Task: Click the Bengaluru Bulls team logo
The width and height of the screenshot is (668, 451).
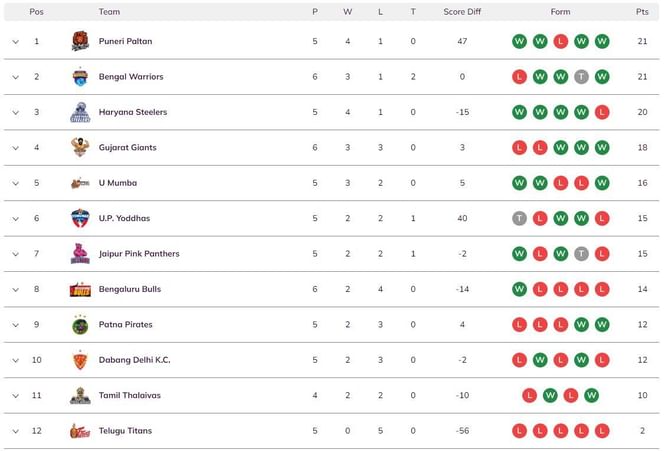Action: pyautogui.click(x=80, y=289)
